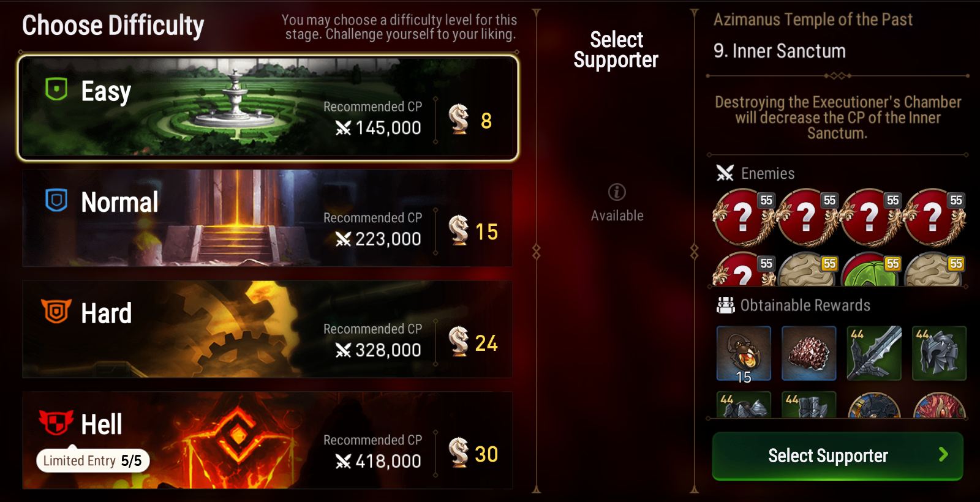
Task: Inspect the level 44 helmet reward
Action: click(939, 353)
